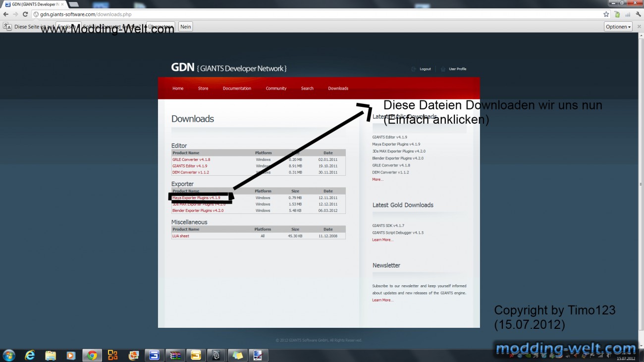Open Chrome's wrench settings menu
This screenshot has height=362, width=644.
click(x=638, y=14)
